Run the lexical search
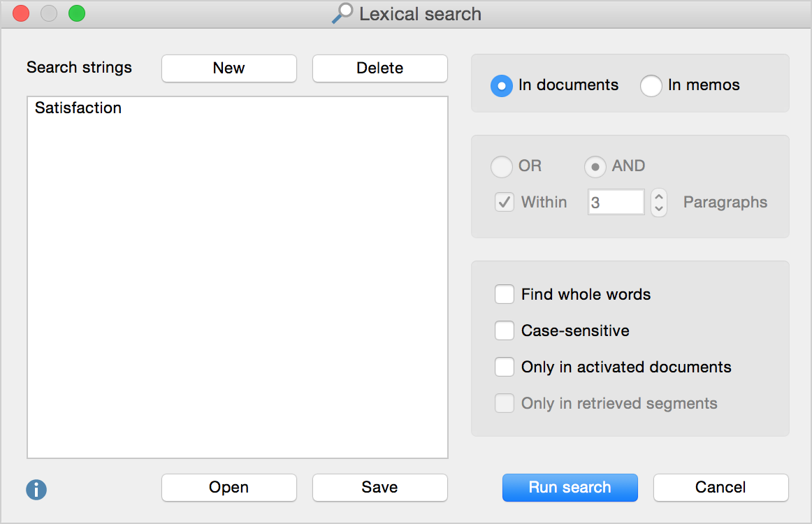This screenshot has height=524, width=812. click(x=570, y=488)
